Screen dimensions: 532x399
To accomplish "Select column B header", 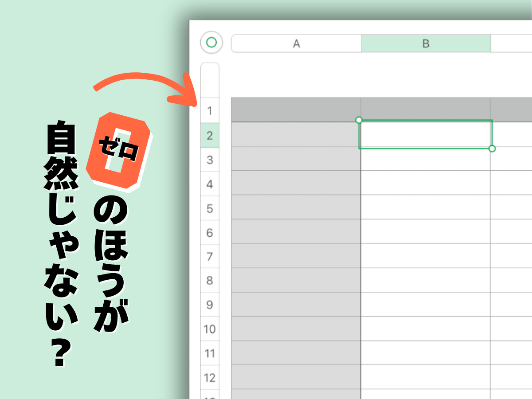I will (x=426, y=43).
